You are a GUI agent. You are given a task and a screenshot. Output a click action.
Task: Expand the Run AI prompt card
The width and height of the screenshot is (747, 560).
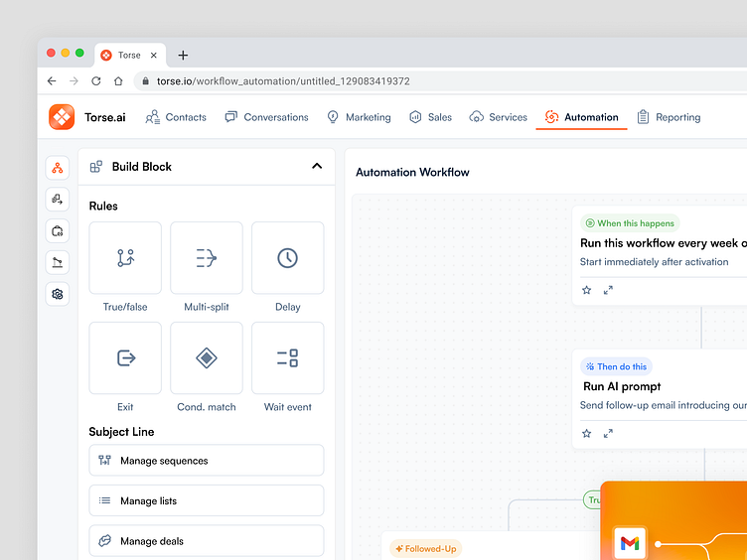coord(608,433)
